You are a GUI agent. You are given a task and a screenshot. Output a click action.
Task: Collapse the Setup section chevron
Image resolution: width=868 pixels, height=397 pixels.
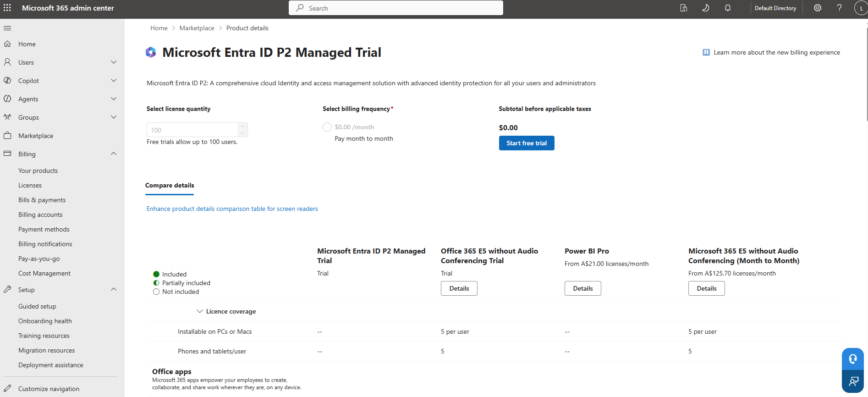coord(114,289)
